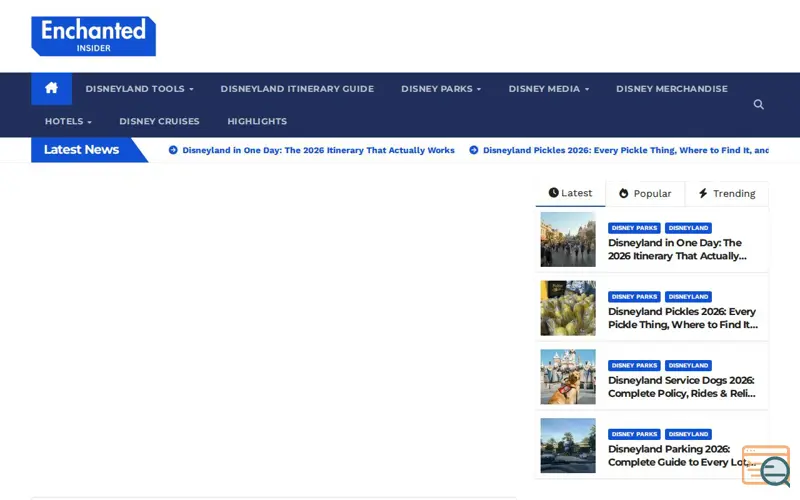
Task: Click Disneyland tag on One Day article
Action: coord(688,228)
